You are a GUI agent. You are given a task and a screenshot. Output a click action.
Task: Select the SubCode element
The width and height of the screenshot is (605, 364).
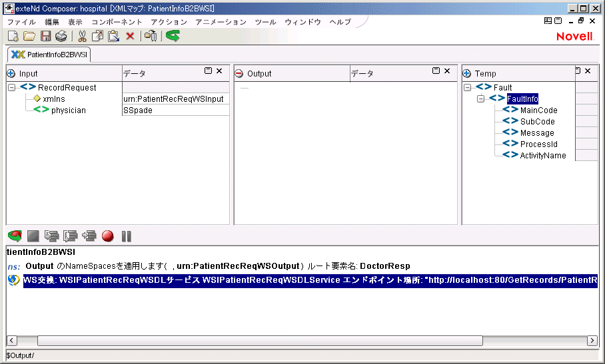pos(538,121)
